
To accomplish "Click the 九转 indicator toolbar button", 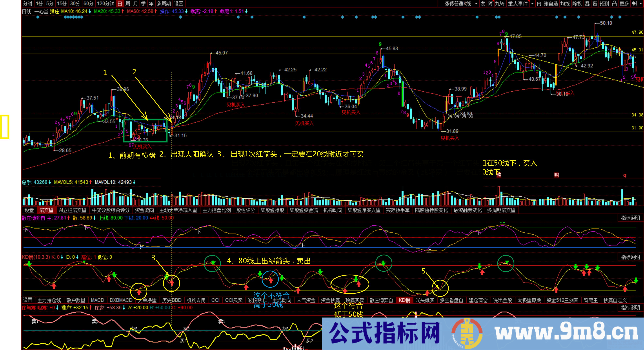I will [500, 3].
